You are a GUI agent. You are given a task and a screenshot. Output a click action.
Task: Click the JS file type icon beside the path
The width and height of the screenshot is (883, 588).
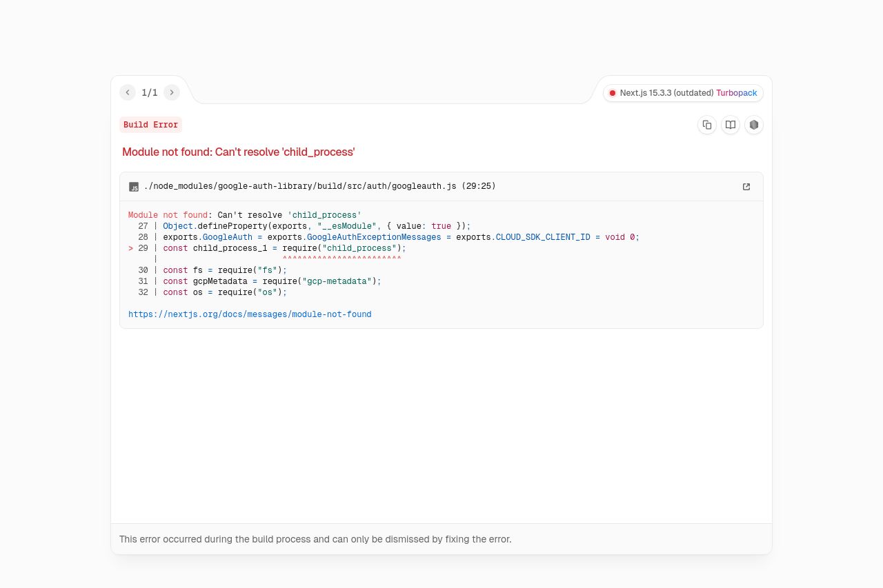134,186
